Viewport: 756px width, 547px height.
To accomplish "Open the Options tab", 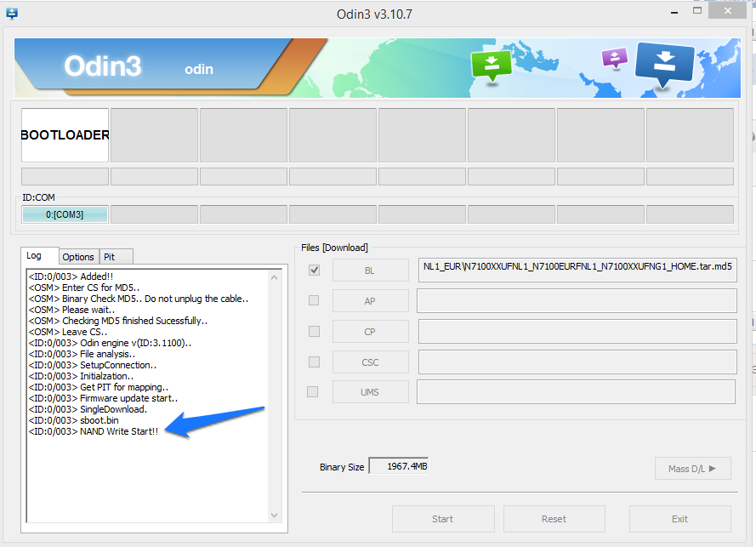I will [x=78, y=257].
